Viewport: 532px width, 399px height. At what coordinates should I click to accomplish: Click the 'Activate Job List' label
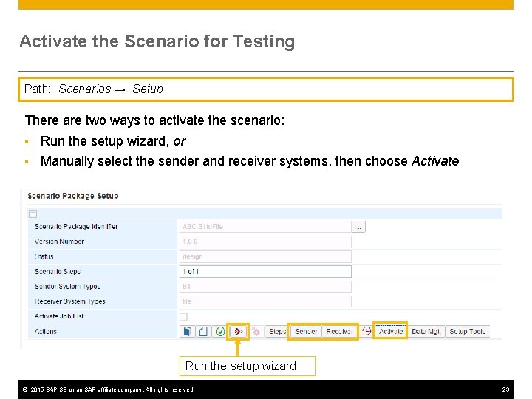coord(59,316)
